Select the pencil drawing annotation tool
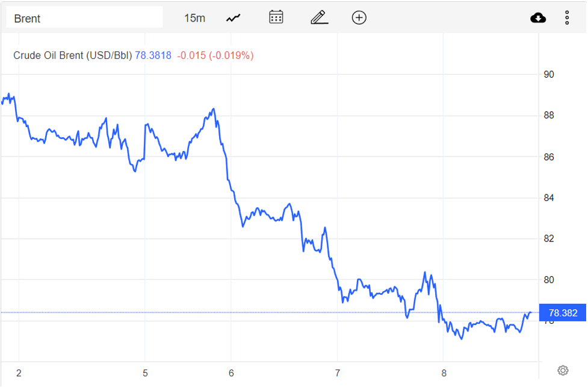The width and height of the screenshot is (588, 387). [318, 17]
